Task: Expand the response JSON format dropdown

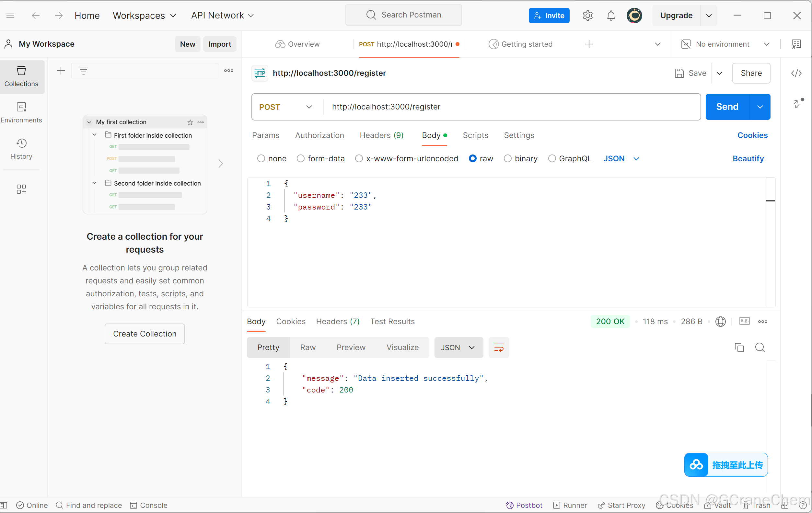Action: [458, 348]
